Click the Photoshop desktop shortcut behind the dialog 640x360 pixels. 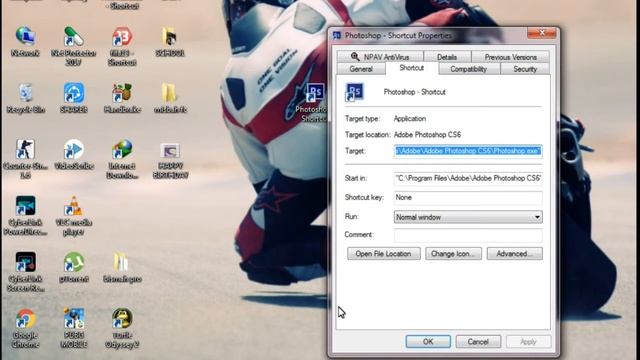[314, 93]
